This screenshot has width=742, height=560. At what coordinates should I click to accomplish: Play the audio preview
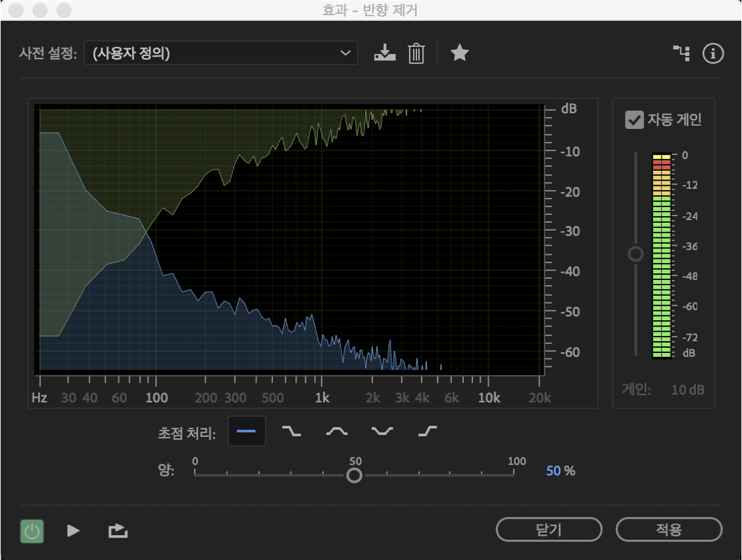point(73,530)
